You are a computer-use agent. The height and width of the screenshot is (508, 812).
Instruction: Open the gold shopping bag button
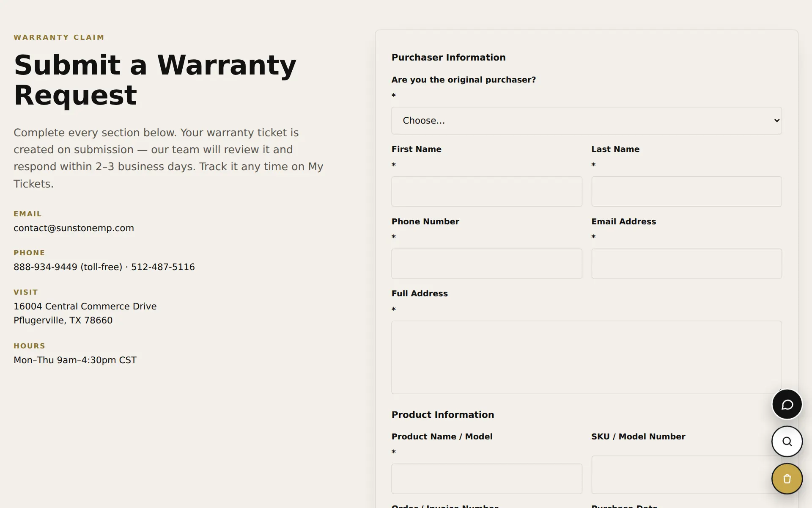tap(787, 479)
